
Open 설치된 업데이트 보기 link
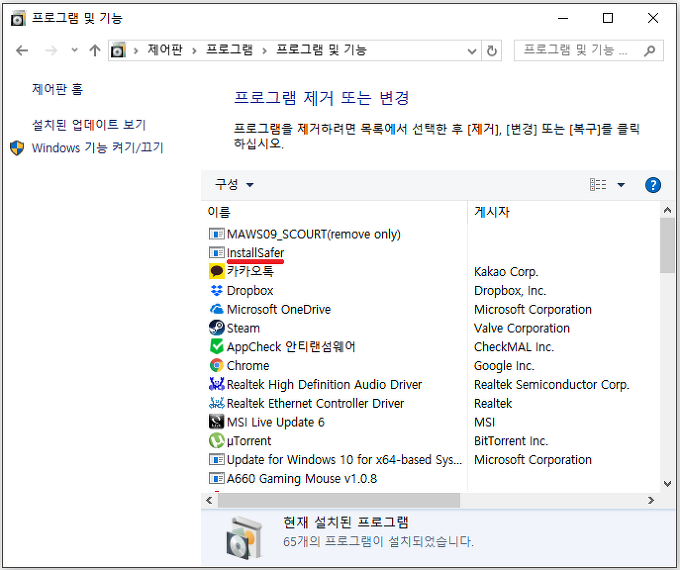coord(89,125)
